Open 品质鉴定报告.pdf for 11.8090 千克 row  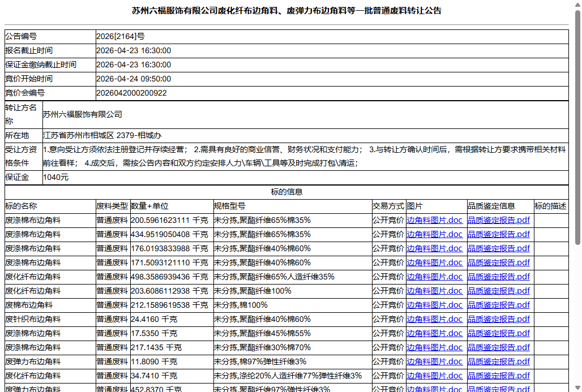click(x=498, y=361)
